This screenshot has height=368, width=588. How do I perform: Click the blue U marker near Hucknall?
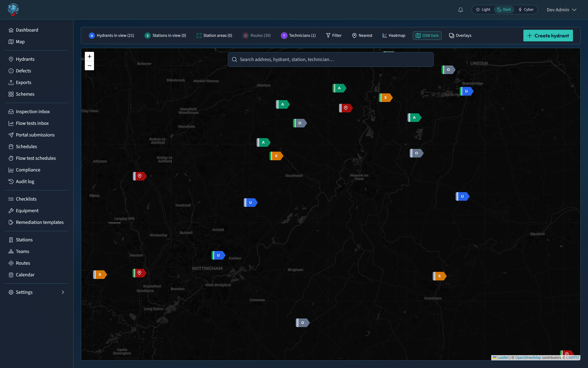[251, 203]
